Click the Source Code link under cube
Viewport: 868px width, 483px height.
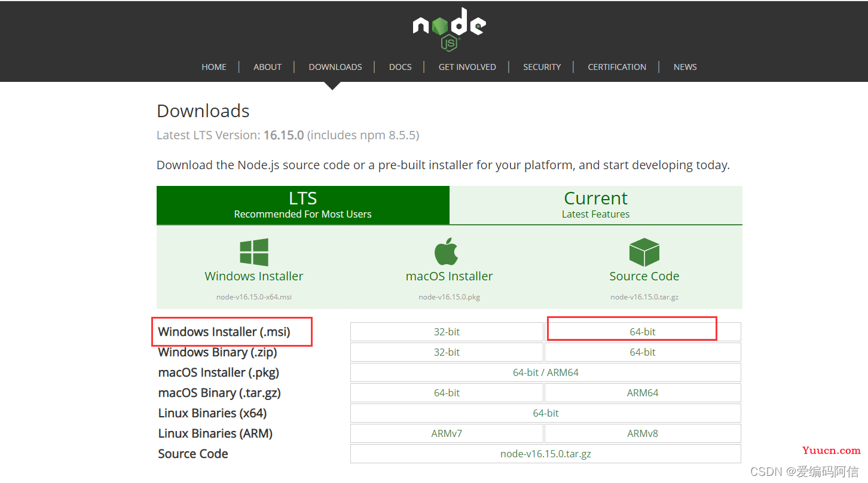click(x=644, y=276)
